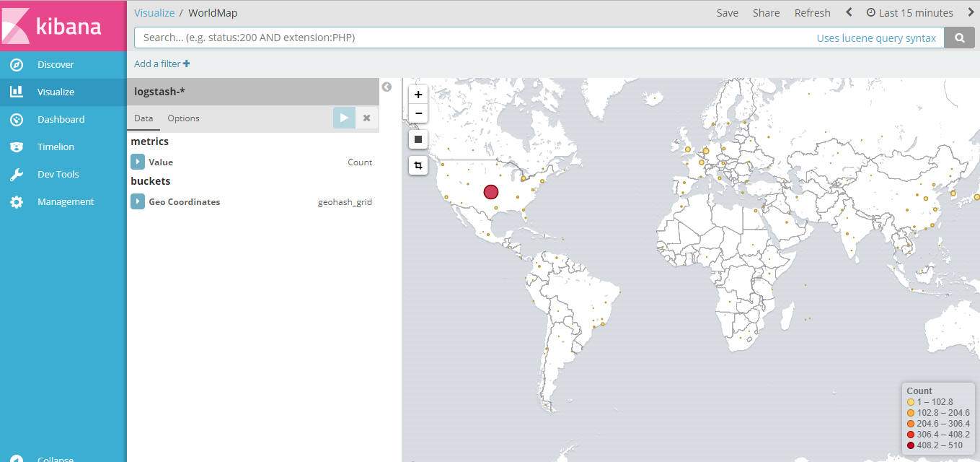Screen dimensions: 980x462
Task: Open Dev Tools in the sidebar
Action: tap(58, 174)
